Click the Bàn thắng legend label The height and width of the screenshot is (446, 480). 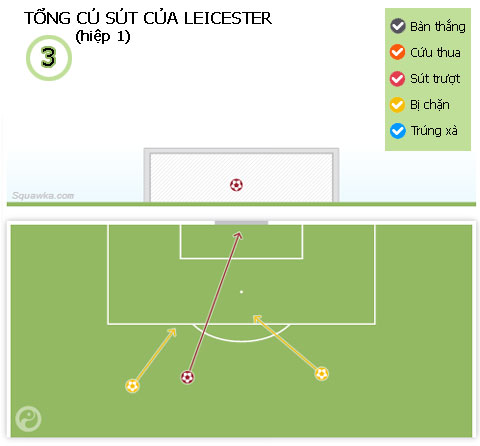(x=438, y=26)
